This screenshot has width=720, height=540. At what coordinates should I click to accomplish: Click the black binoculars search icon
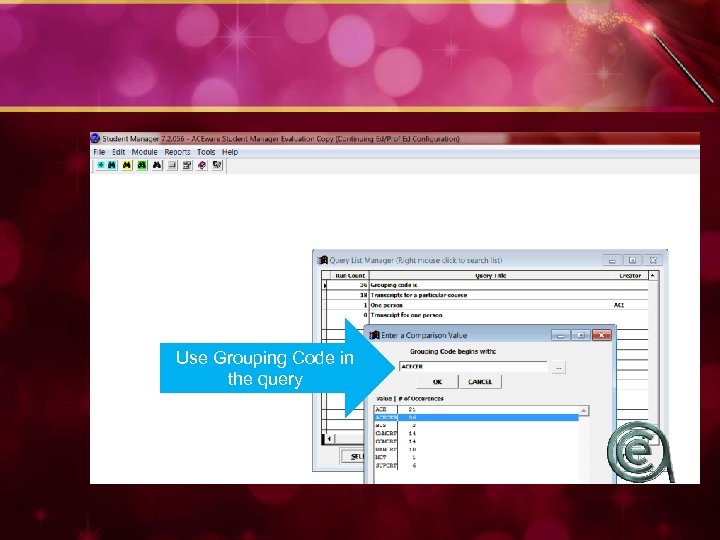(x=157, y=165)
